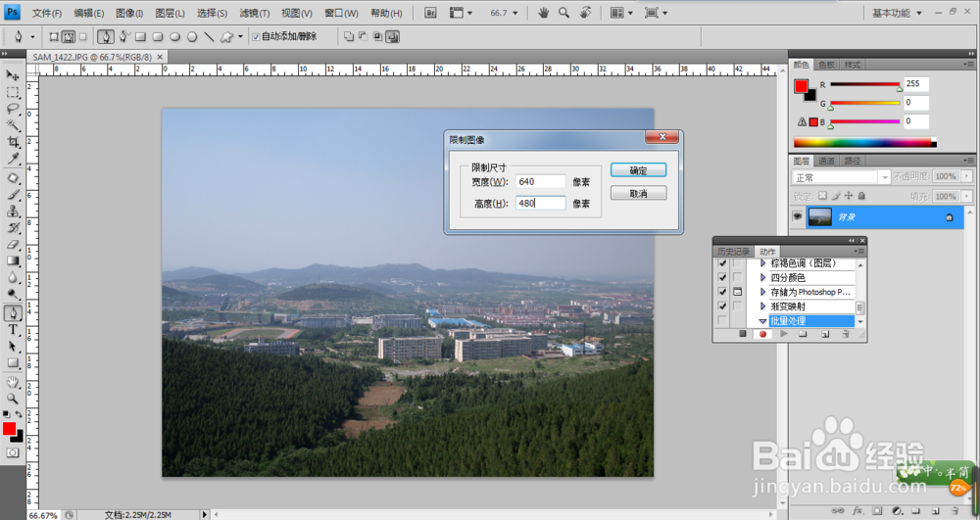The width and height of the screenshot is (980, 520).
Task: Pick a color from the spectrum ramp
Action: [865, 142]
